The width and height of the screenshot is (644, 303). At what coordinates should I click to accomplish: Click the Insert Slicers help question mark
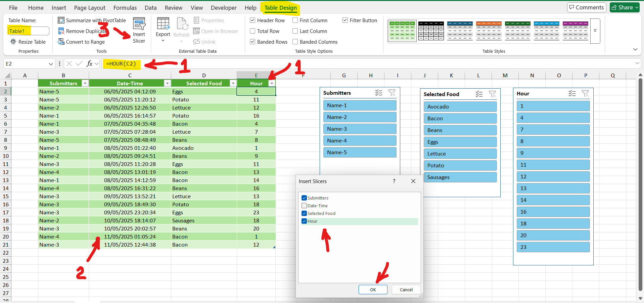[394, 181]
